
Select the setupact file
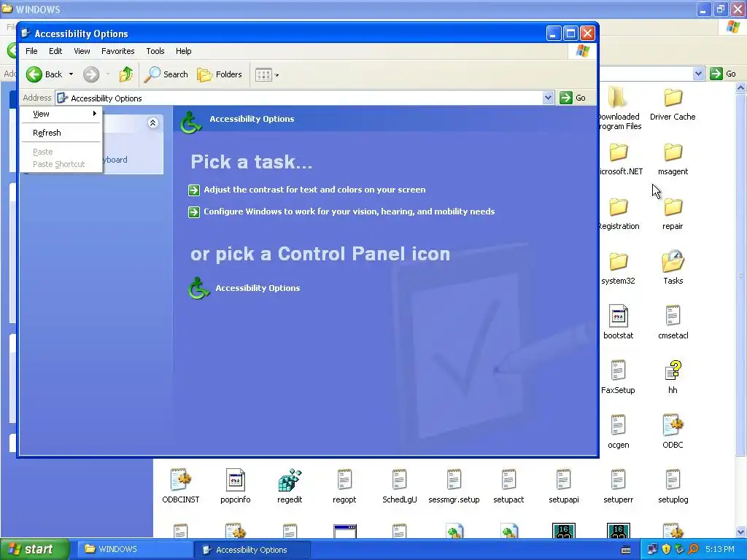pyautogui.click(x=508, y=486)
